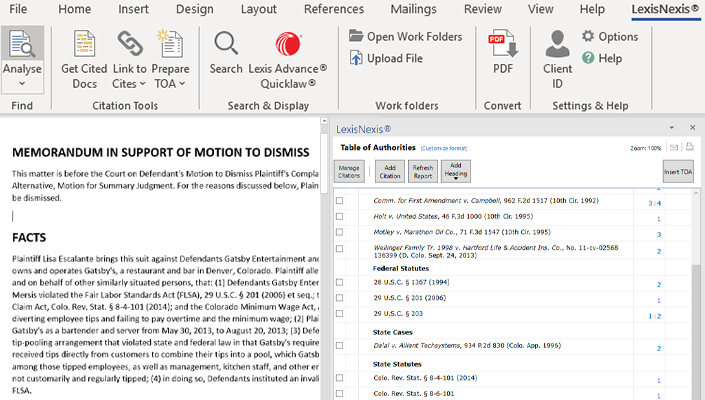Check the Dalal v. Alliant Techsystems box
This screenshot has height=400, width=705.
tap(339, 346)
